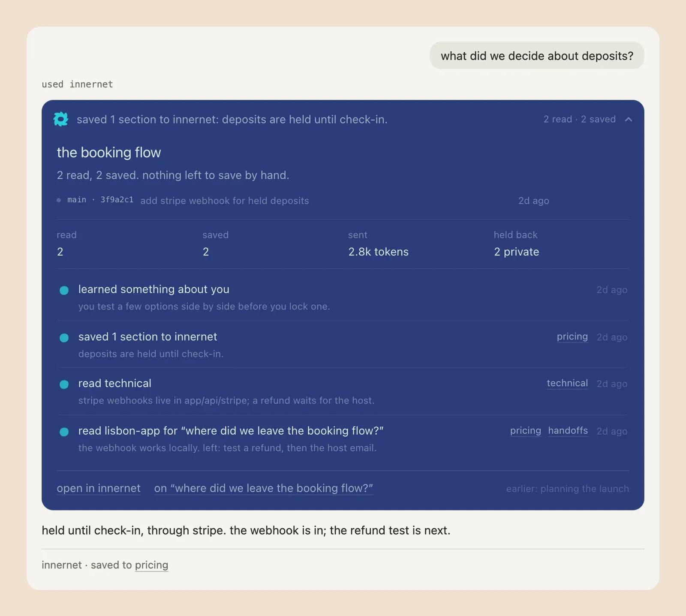Click open in innernet link
Viewport: 686px width, 616px height.
click(x=99, y=488)
